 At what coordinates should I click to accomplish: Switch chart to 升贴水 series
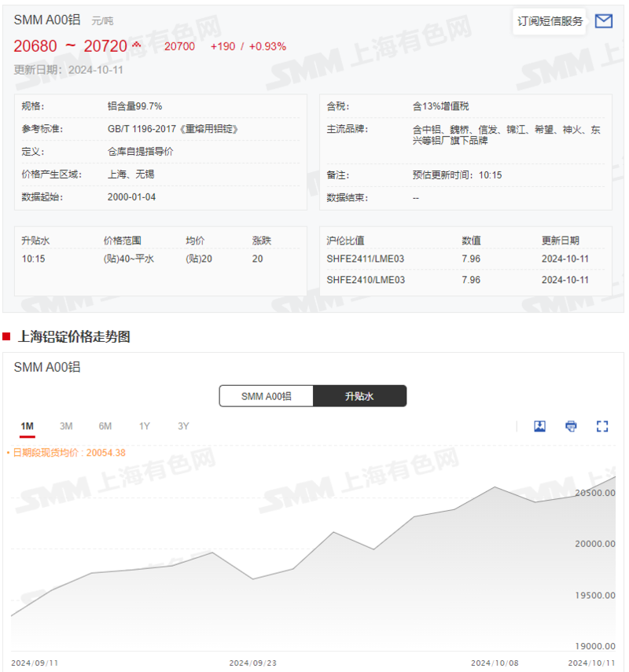tap(359, 396)
